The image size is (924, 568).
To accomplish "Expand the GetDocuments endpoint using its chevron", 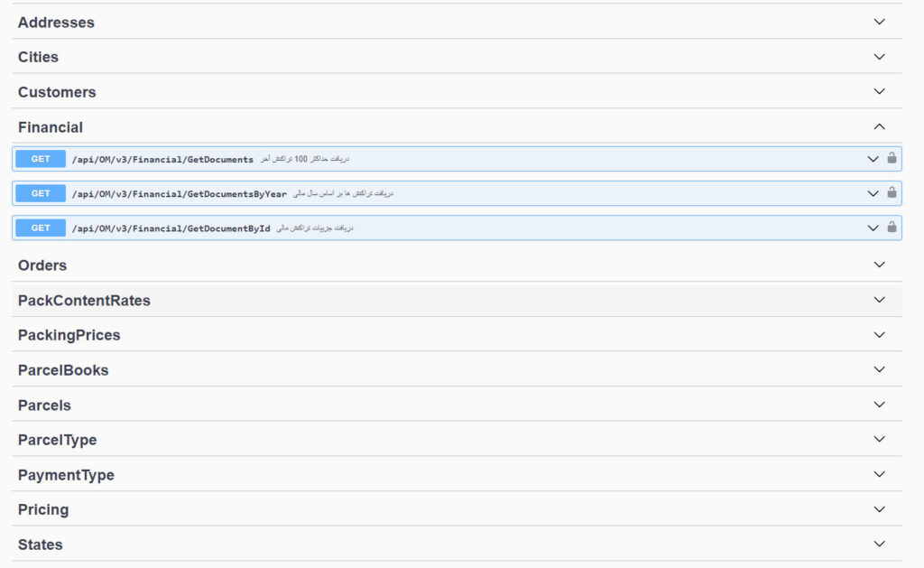I will [873, 159].
